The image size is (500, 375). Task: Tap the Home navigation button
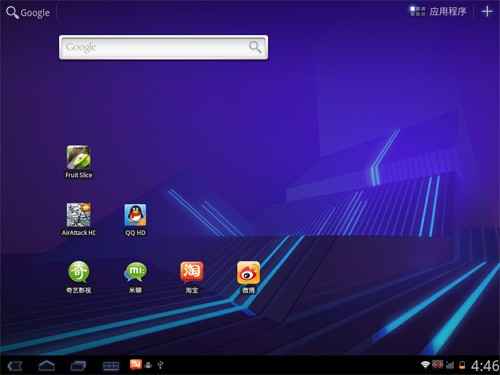click(47, 366)
